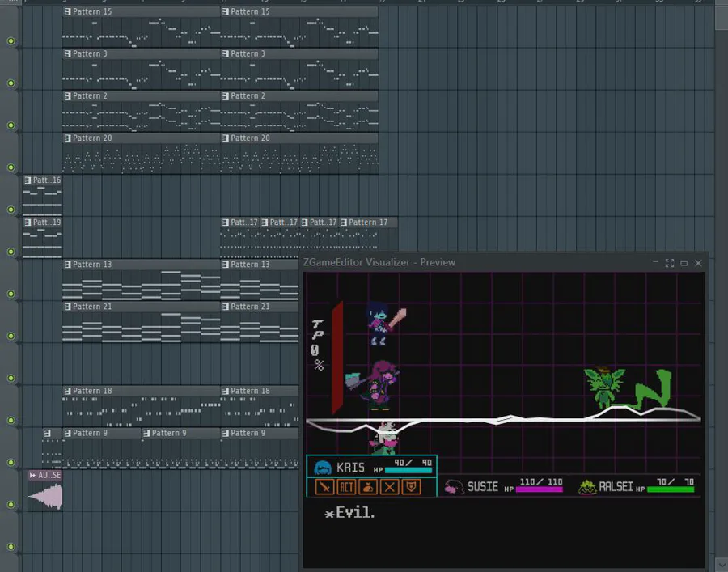This screenshot has height=572, width=728.
Task: Mute the track containing Pattern 18 clips
Action: coord(11,420)
